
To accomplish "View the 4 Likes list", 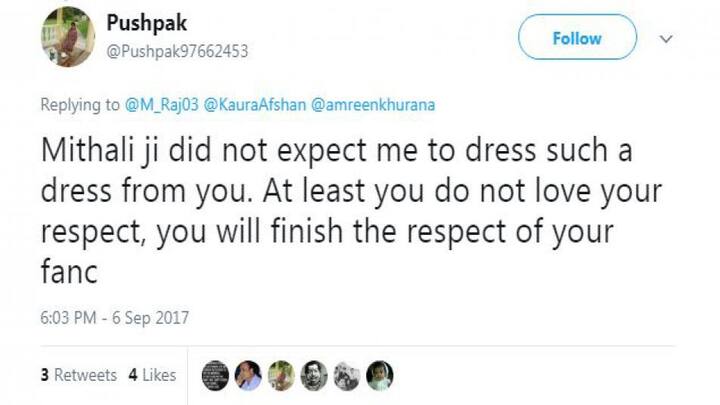I will [152, 375].
